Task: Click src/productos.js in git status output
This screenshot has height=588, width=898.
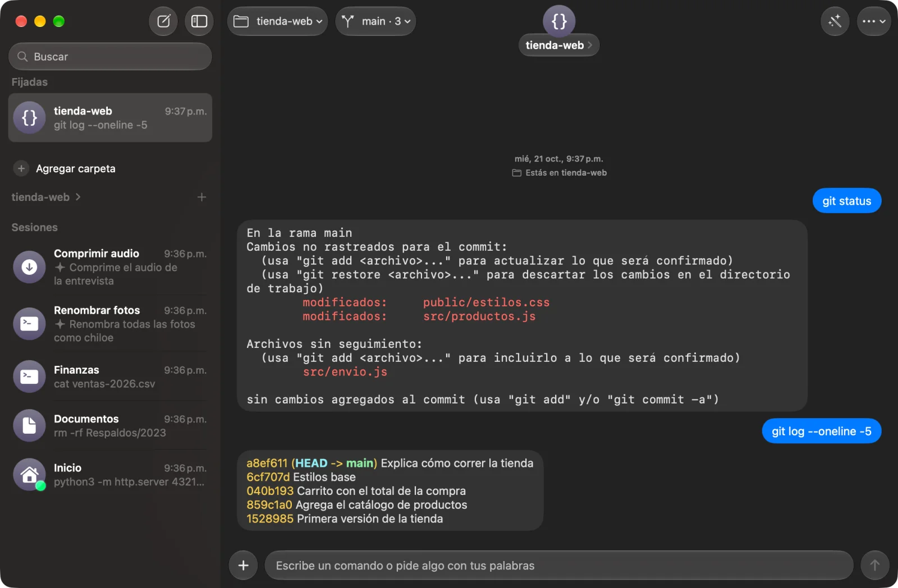Action: pyautogui.click(x=479, y=316)
